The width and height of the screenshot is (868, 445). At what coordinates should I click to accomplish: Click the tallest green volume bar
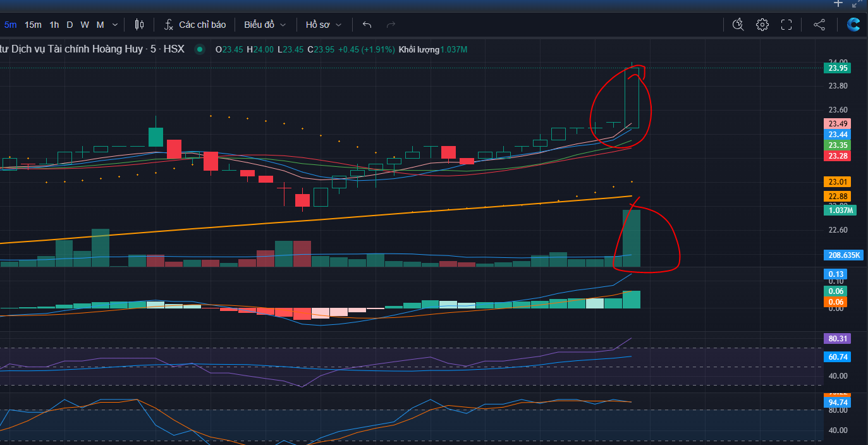click(x=632, y=238)
